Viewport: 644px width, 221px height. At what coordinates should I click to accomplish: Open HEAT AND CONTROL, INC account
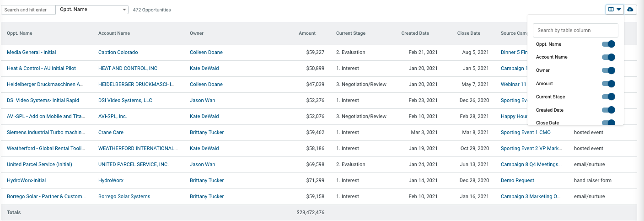coord(128,68)
